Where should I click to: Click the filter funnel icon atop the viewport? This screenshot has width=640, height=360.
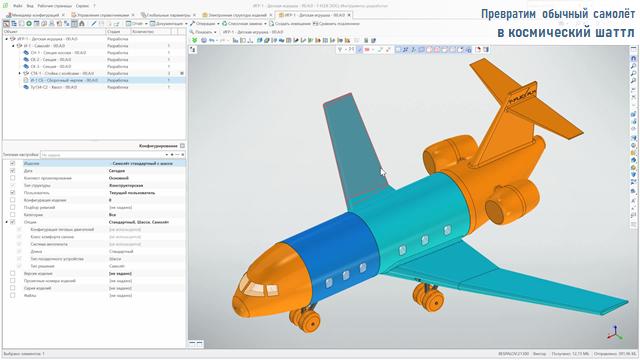pyautogui.click(x=340, y=49)
